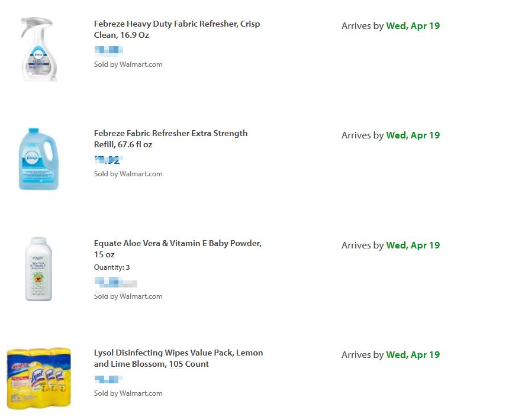
Task: Click 'Sold by Walmart.com' under Lysol Wipes
Action: (x=128, y=393)
